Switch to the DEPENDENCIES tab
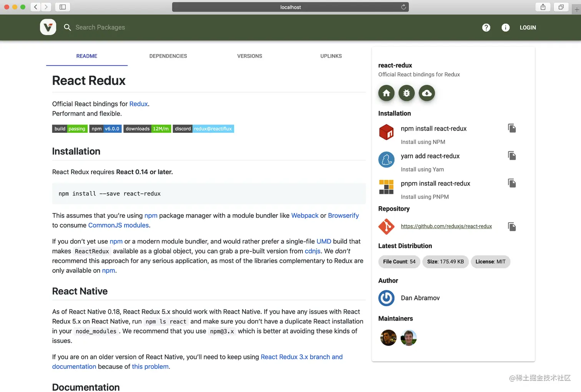 168,56
